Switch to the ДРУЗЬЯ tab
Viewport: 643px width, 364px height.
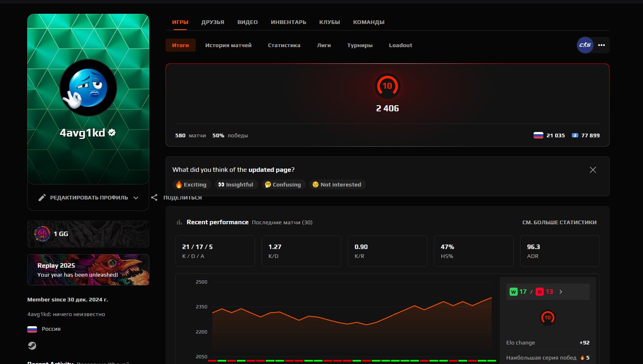(213, 22)
